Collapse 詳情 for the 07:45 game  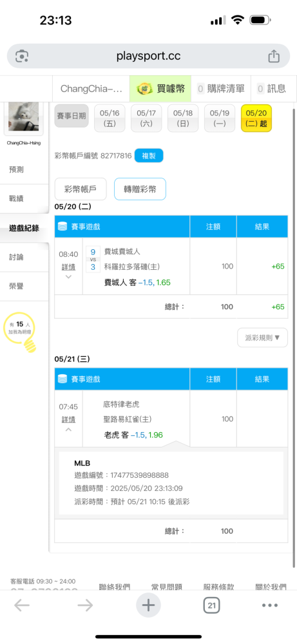tap(68, 420)
